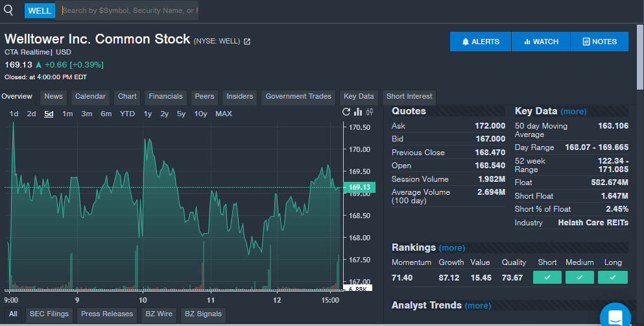
Task: Switch to candlestick chart icon
Action: pyautogui.click(x=370, y=112)
